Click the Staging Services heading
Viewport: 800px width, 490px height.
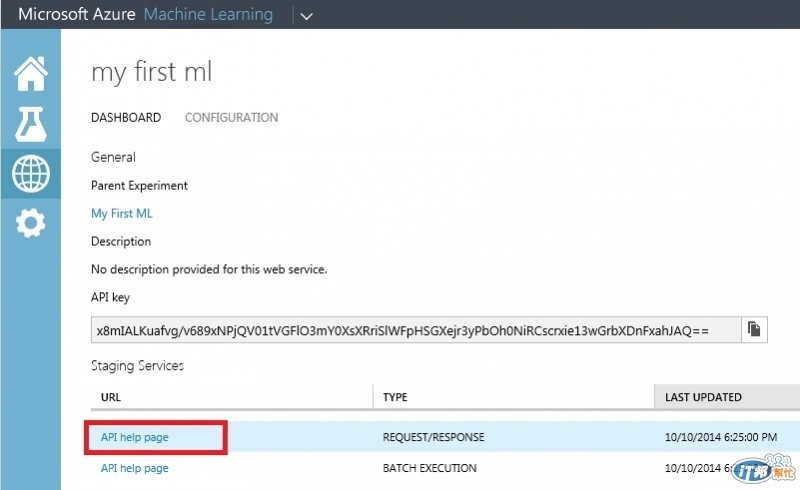(137, 365)
